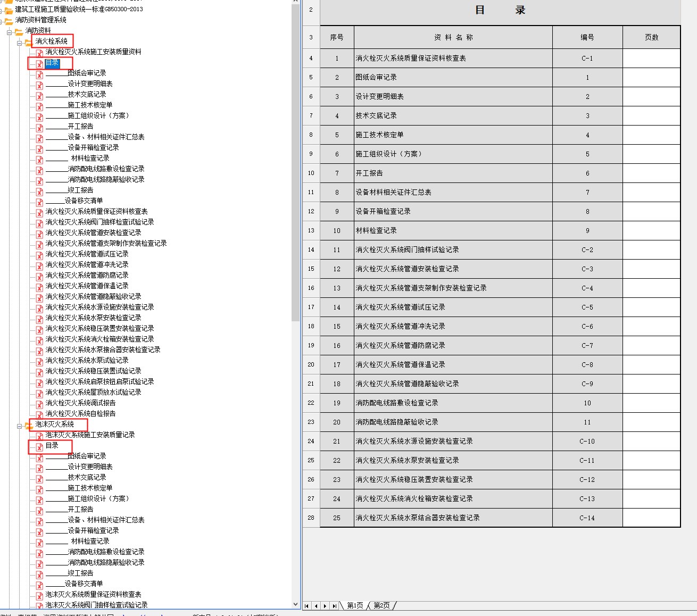This screenshot has width=697, height=616.
Task: Go to next sheet with navigation button
Action: tap(325, 606)
